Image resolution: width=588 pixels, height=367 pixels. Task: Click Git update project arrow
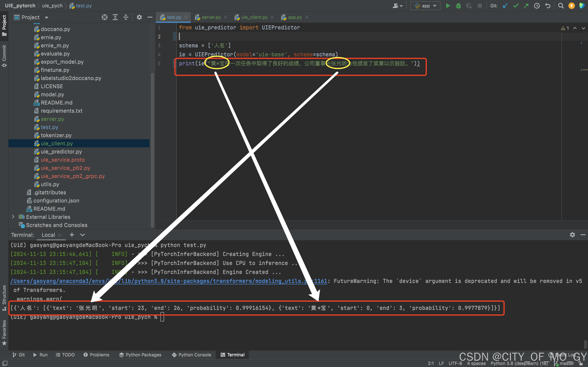coord(505,6)
